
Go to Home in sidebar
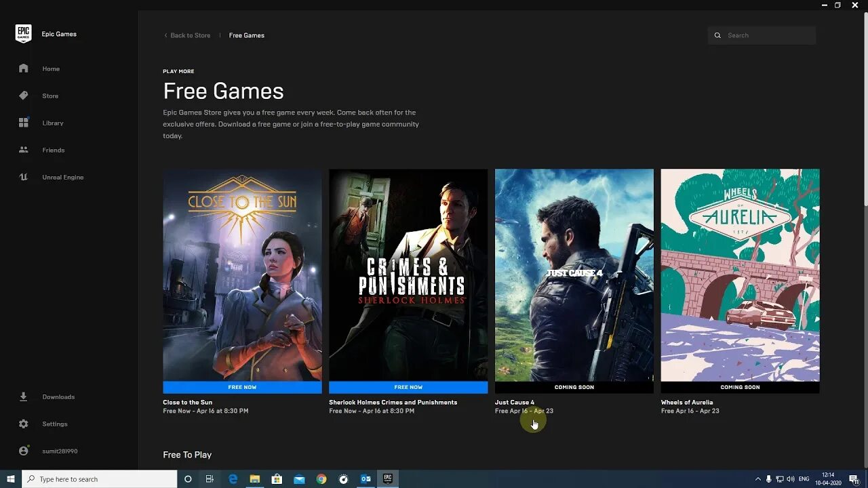[51, 68]
